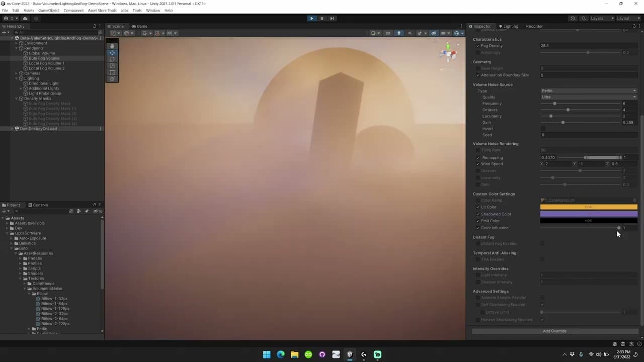Disable the Wind Speed override checkbox
Viewport: 644px width, 362px height.
[x=478, y=164]
